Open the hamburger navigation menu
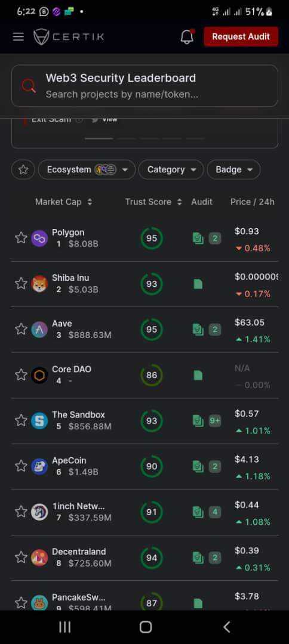This screenshot has height=644, width=289. (18, 36)
